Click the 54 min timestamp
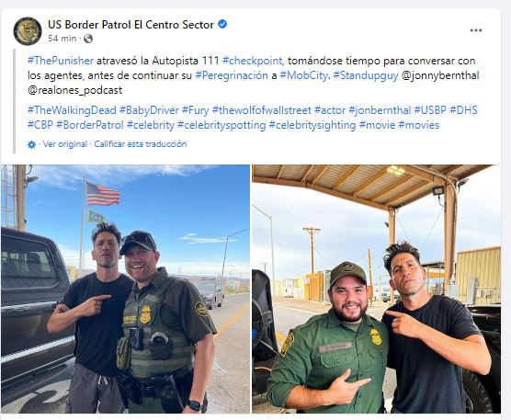 click(62, 39)
